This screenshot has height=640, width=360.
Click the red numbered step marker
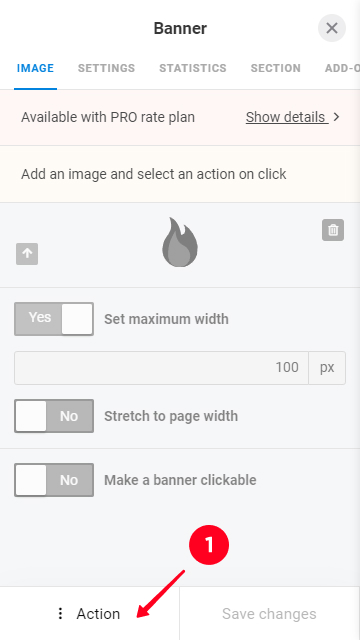coord(209,545)
